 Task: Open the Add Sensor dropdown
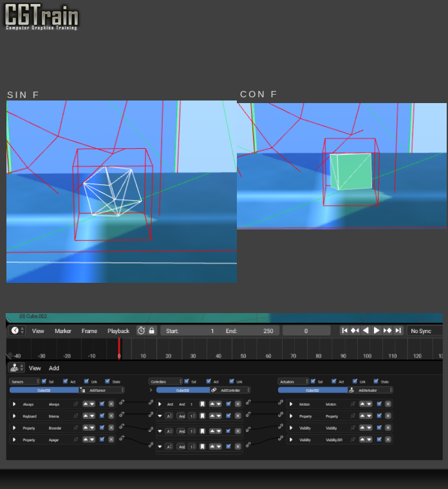click(105, 390)
